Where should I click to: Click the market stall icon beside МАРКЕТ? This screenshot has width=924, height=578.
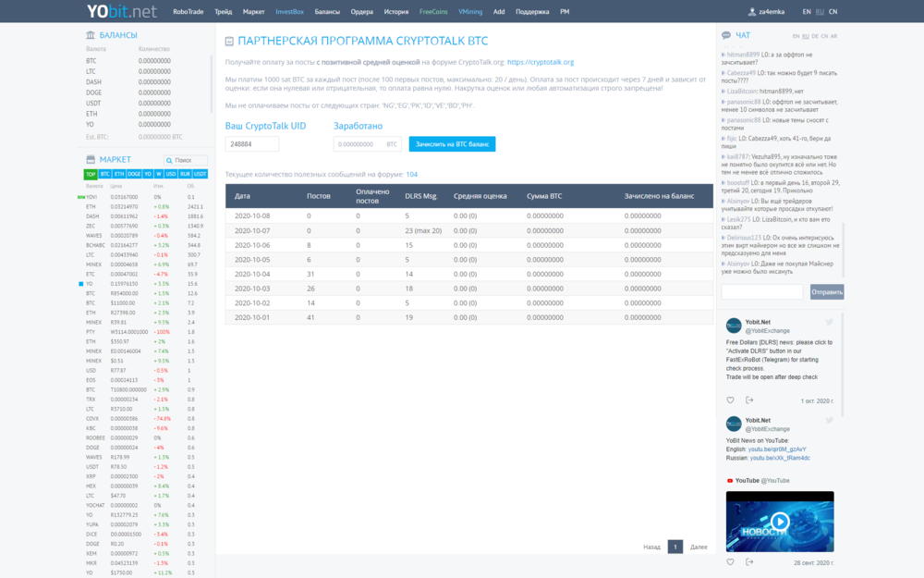click(91, 159)
